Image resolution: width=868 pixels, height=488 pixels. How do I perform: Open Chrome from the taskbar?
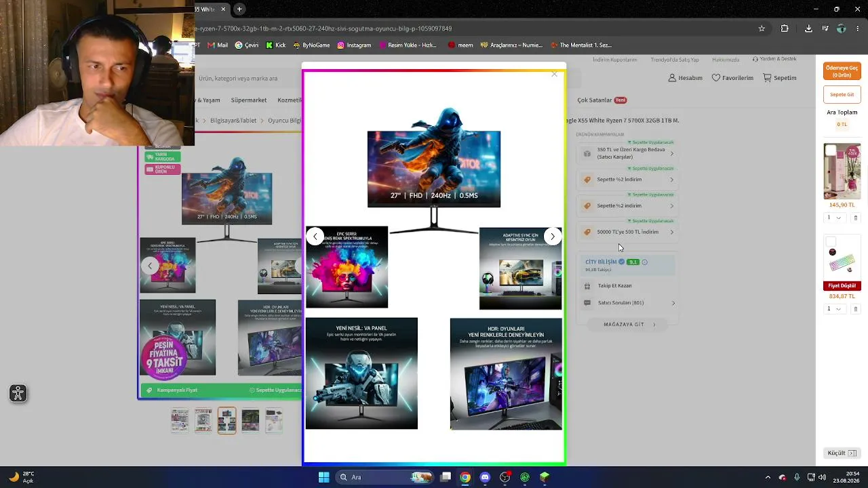pyautogui.click(x=465, y=477)
